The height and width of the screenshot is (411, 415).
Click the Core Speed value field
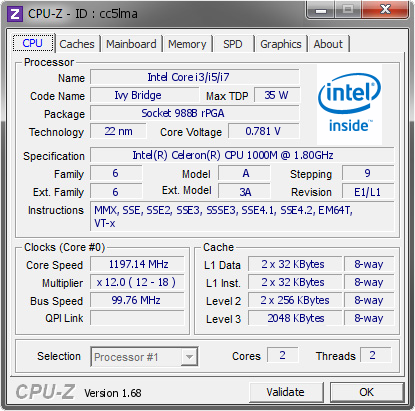[137, 264]
